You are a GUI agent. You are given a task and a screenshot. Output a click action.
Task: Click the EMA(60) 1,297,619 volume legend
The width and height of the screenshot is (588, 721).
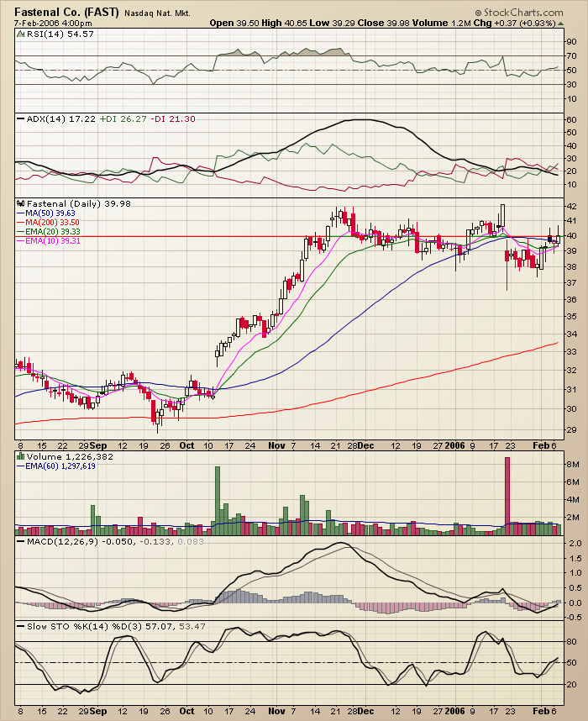tap(56, 466)
